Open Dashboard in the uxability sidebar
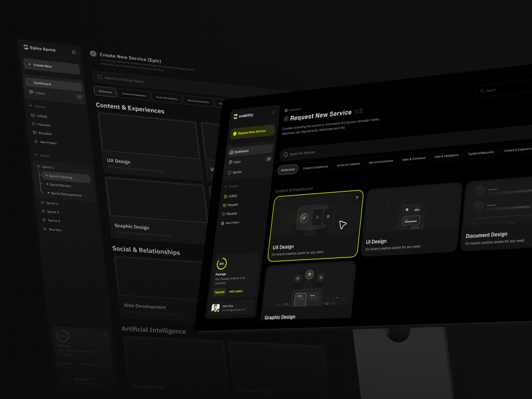Viewport: 532px width, 399px height. (251, 151)
